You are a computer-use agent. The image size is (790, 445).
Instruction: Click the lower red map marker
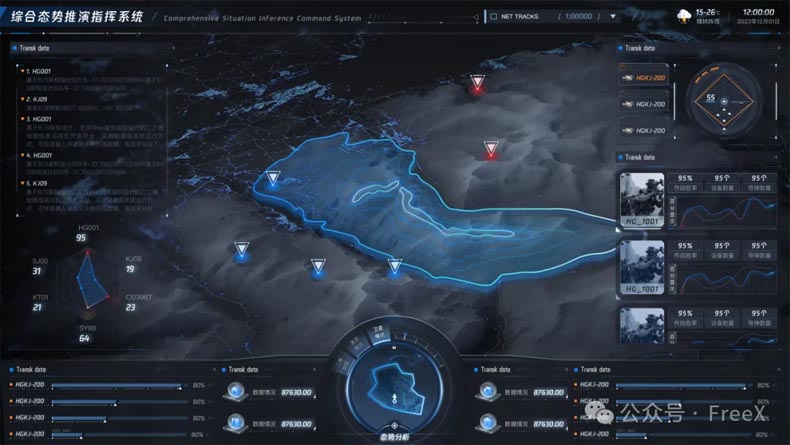coord(490,150)
